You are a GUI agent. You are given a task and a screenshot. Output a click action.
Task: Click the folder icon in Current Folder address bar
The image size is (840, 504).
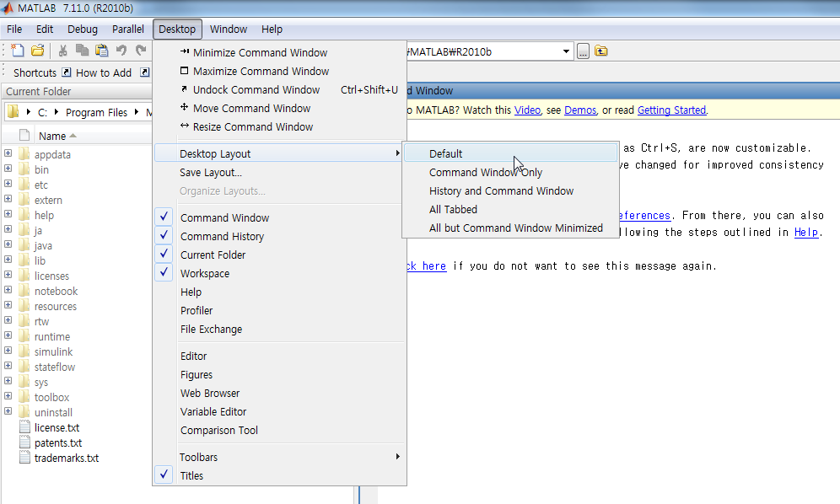[x=13, y=111]
